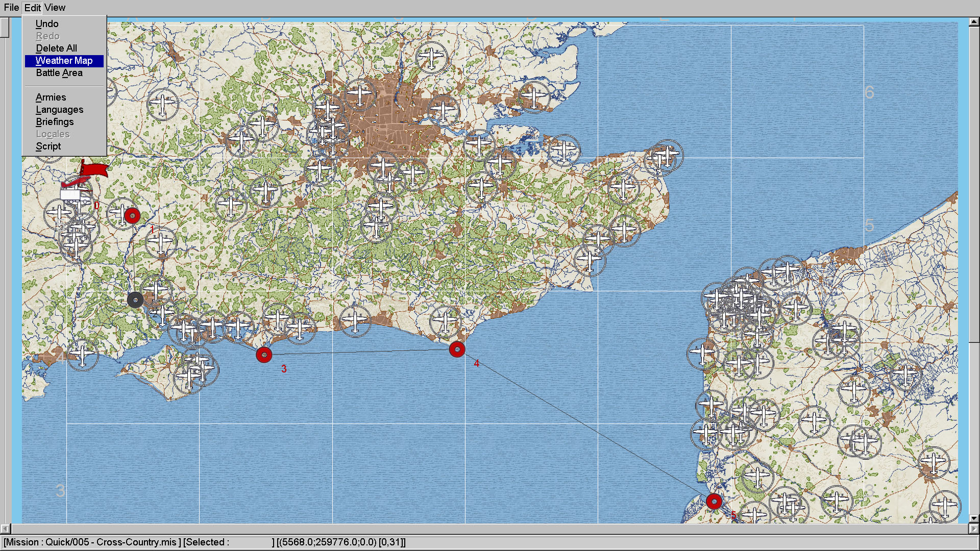The image size is (980, 551).
Task: Select red waypoint 5 near French coast
Action: click(714, 502)
